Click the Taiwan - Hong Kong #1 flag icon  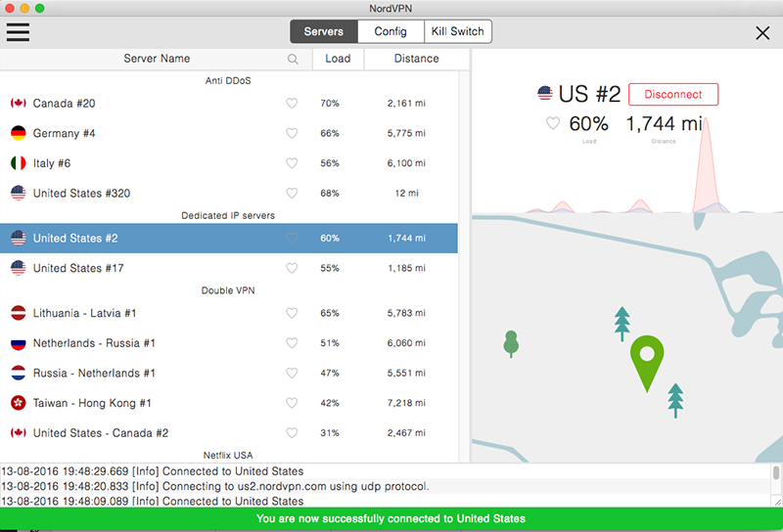[18, 403]
